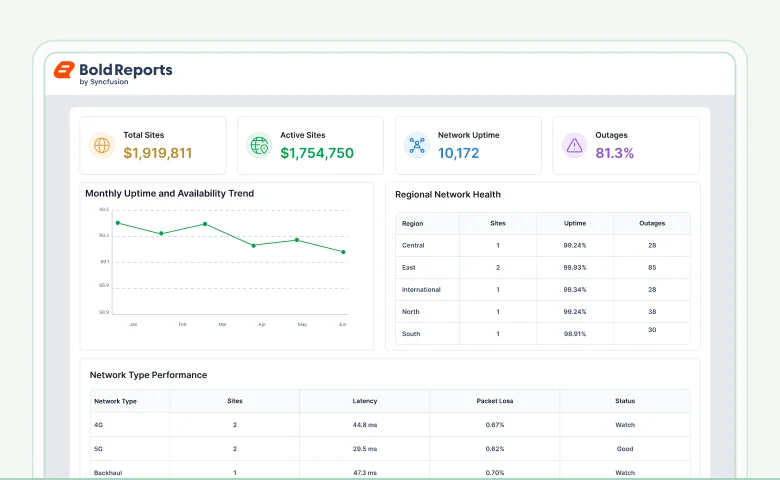Click the purple Outages warning triangle icon
Image resolution: width=780 pixels, height=480 pixels.
coord(575,145)
